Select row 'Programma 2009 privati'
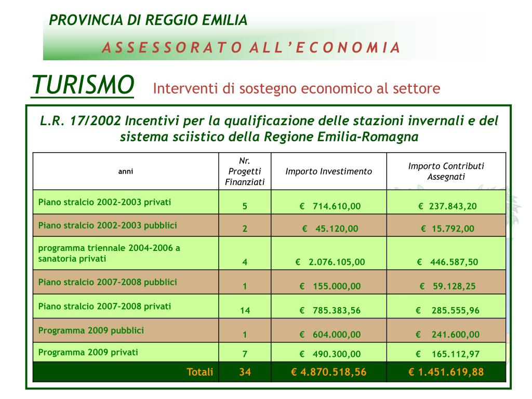532x399 pixels. (269, 352)
